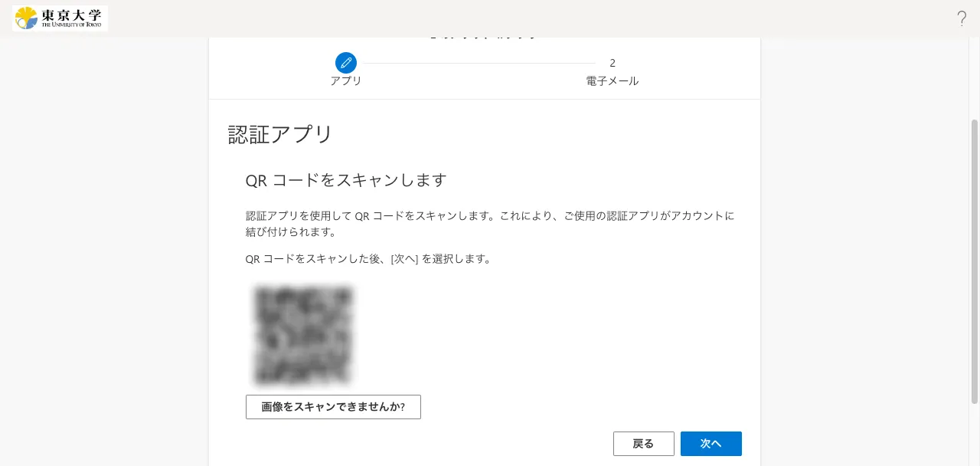Click the QR コードをスキャンした後 instruction line

(x=367, y=259)
